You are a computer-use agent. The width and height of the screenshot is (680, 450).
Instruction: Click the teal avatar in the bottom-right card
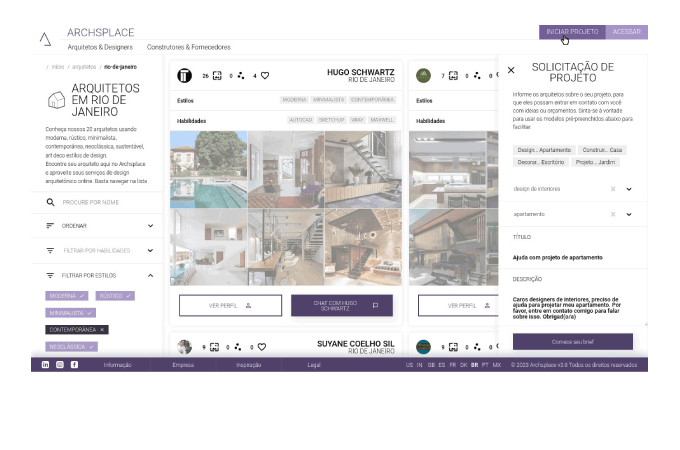[x=423, y=347]
